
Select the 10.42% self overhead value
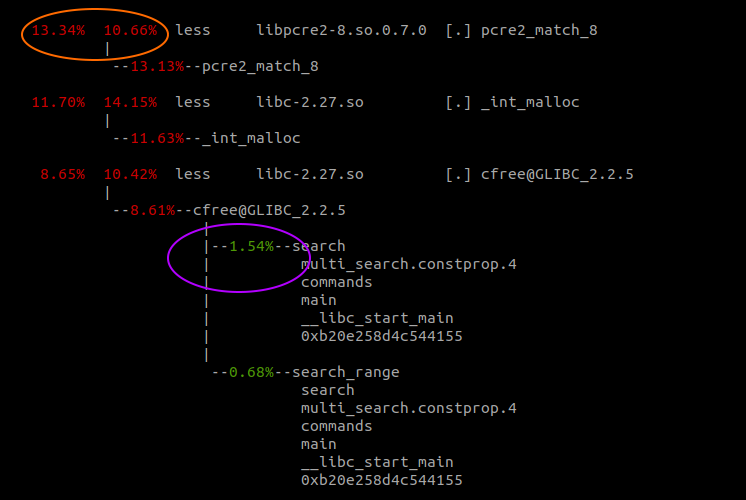click(130, 174)
